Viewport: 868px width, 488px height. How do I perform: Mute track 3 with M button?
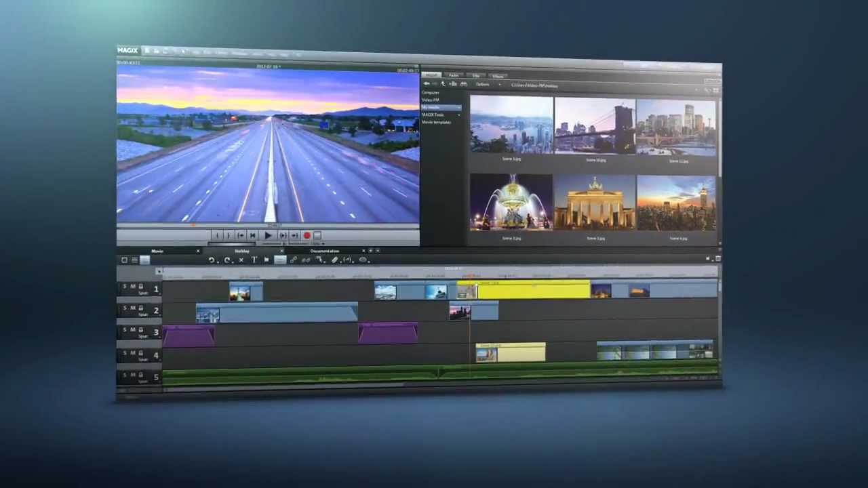(x=133, y=330)
